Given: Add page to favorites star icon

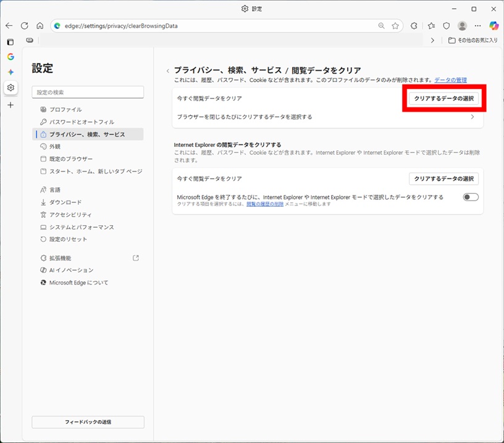Looking at the screenshot, I should point(395,26).
